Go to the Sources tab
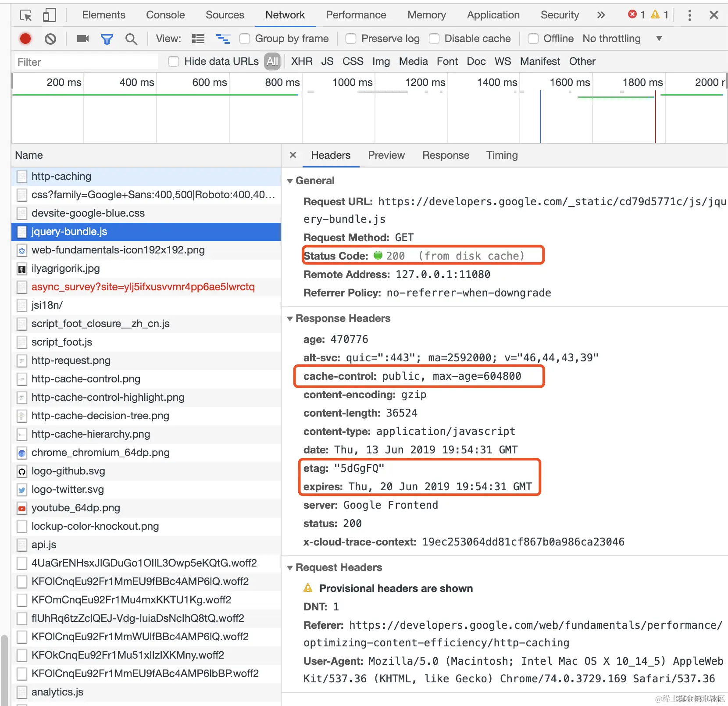 [x=225, y=15]
